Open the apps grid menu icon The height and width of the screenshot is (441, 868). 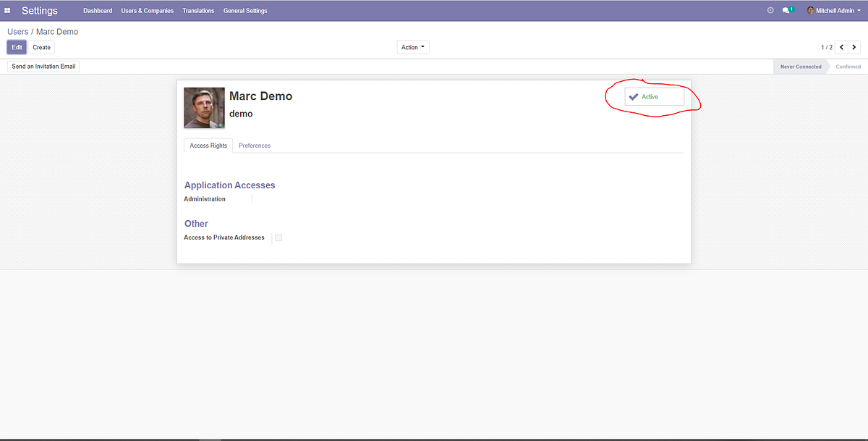point(7,10)
